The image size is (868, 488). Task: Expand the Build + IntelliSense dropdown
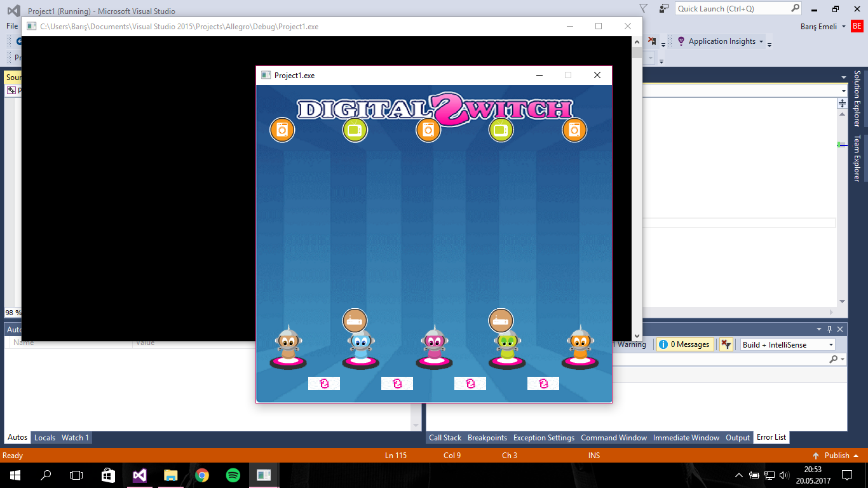coord(831,344)
